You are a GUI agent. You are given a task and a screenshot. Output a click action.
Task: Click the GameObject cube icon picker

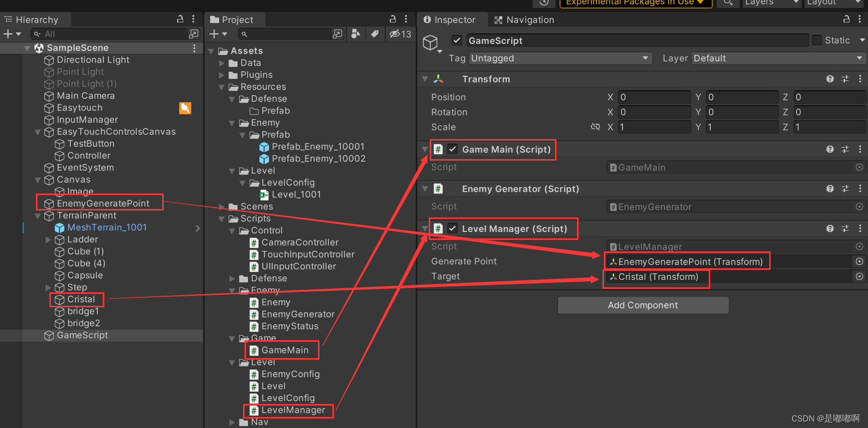(431, 43)
